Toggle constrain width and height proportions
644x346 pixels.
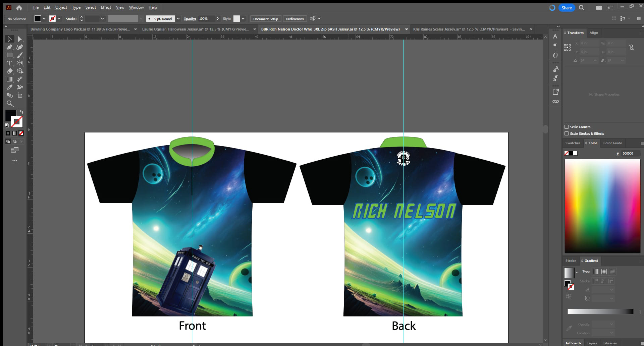[x=632, y=48]
